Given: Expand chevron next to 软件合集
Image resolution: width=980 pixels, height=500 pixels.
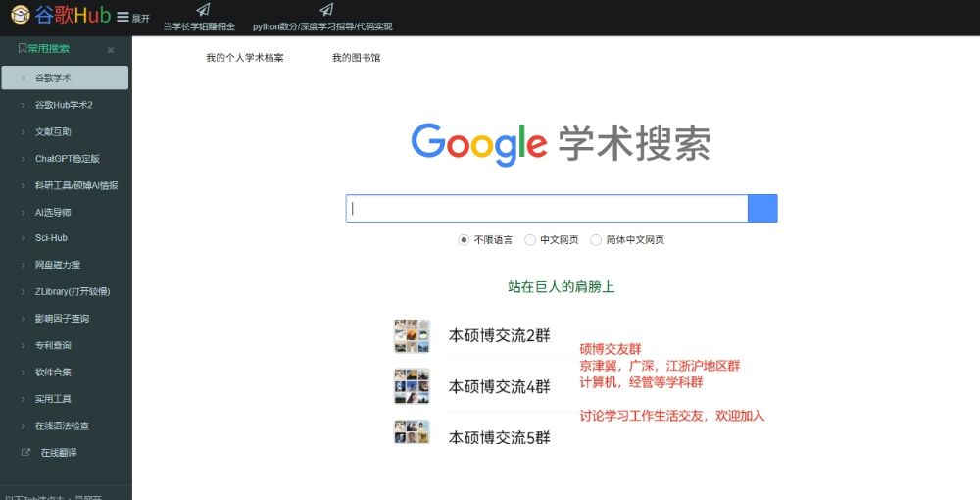Looking at the screenshot, I should 24,373.
